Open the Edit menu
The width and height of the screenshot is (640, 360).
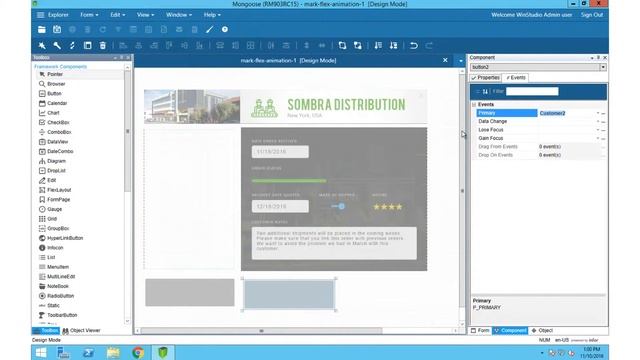tap(118, 15)
